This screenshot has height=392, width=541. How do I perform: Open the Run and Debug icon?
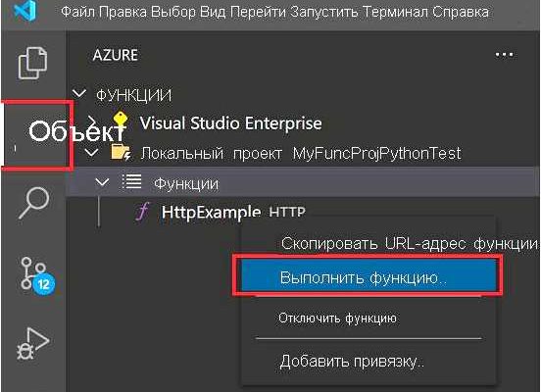point(33,344)
